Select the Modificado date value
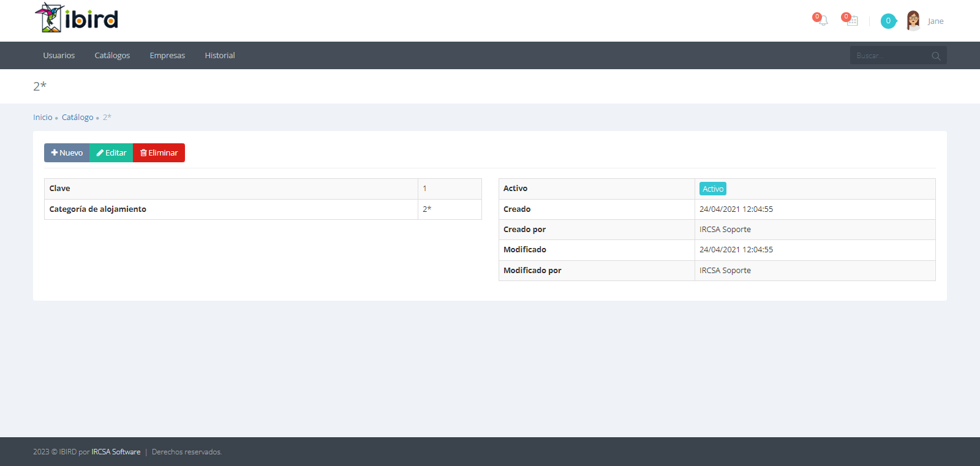The image size is (980, 466). 736,249
